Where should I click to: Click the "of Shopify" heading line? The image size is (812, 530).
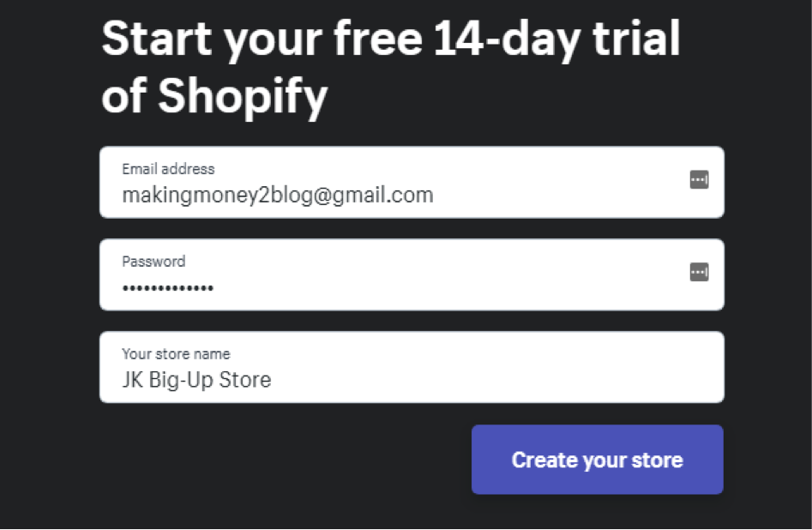point(214,97)
